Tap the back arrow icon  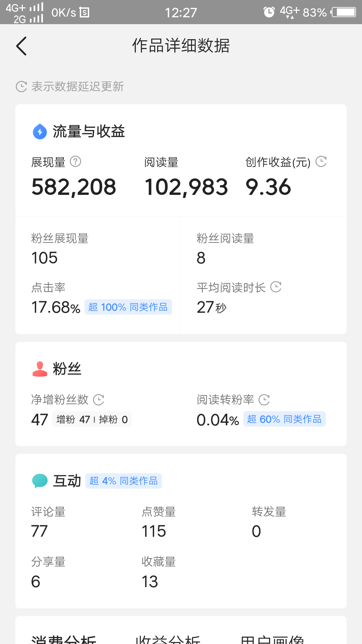[x=21, y=46]
